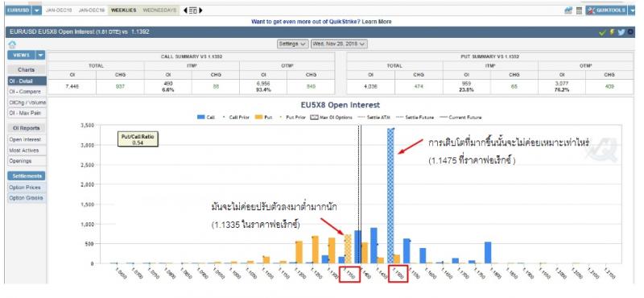Collapse the header using the round arrow icon
Screen dimensions: 644x298
[631, 32]
